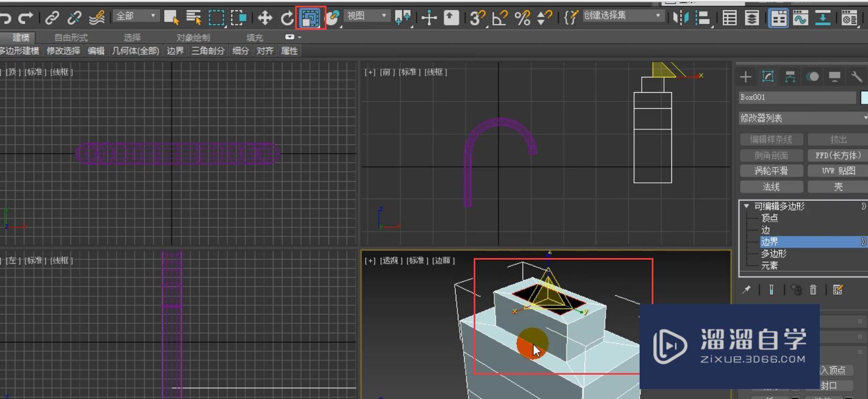This screenshot has height=399, width=868.
Task: Open the Modify command panel tab
Action: pos(768,77)
